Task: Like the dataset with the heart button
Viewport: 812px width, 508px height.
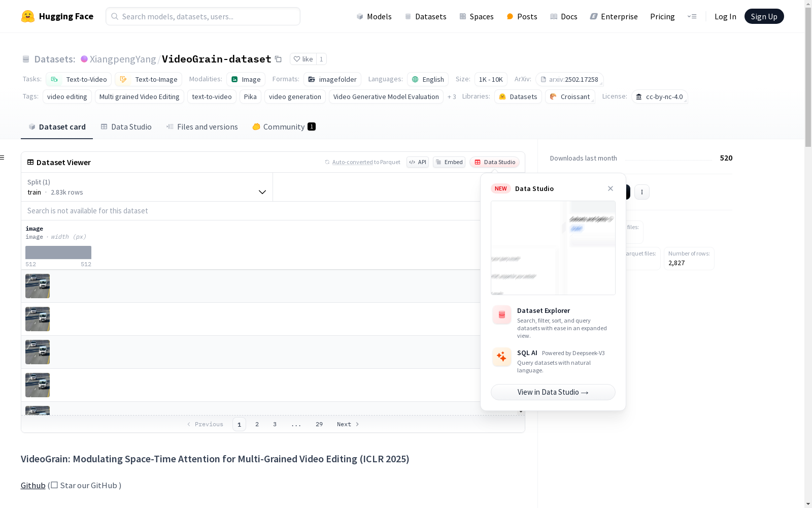Action: click(x=303, y=59)
